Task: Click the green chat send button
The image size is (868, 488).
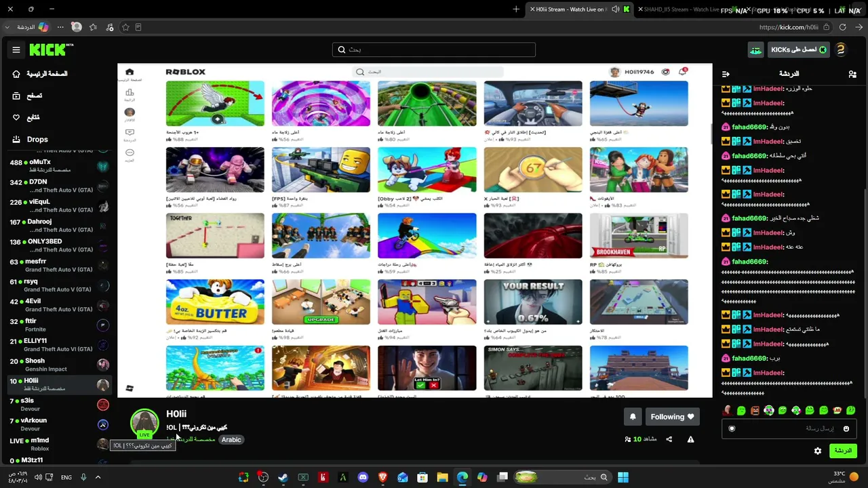Action: coord(843,451)
